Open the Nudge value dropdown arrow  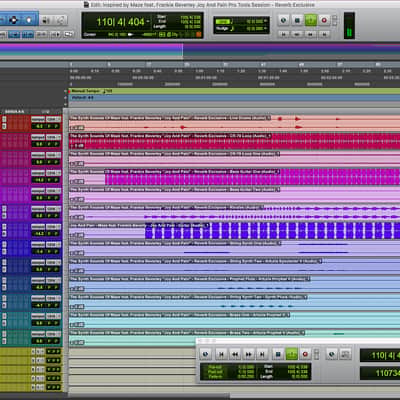click(x=266, y=29)
